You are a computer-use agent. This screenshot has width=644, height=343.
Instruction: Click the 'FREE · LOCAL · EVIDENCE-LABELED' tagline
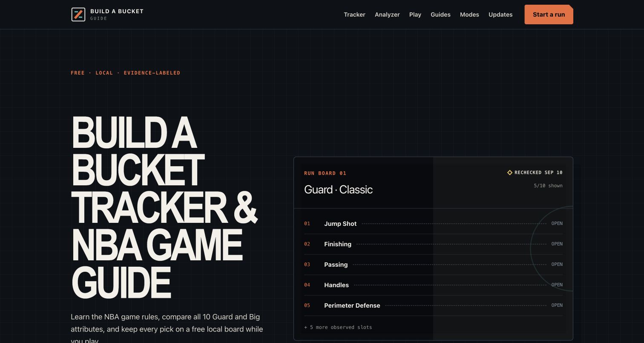[x=125, y=73]
